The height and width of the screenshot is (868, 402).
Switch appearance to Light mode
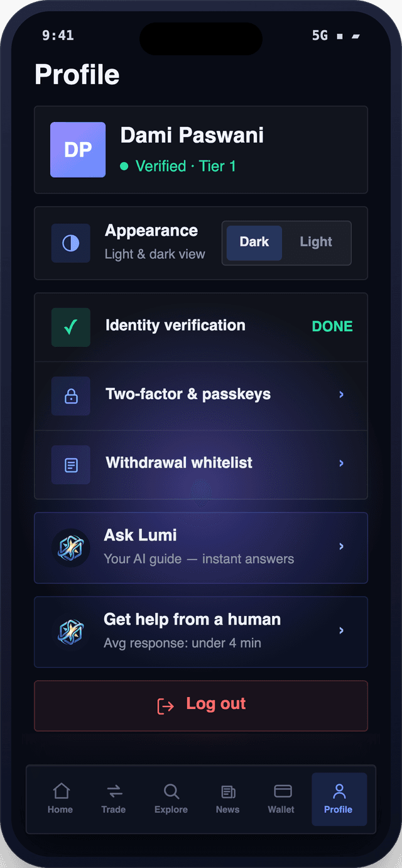(316, 243)
